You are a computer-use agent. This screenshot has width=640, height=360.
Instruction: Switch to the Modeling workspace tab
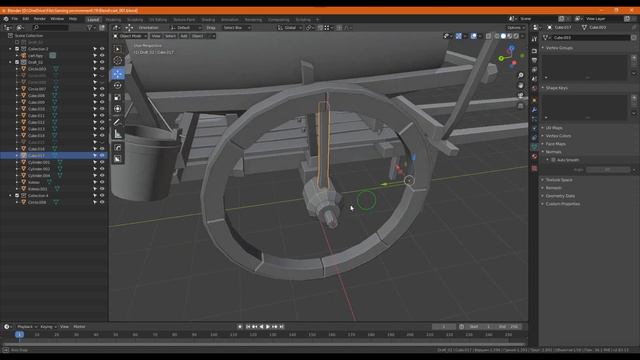coord(113,20)
